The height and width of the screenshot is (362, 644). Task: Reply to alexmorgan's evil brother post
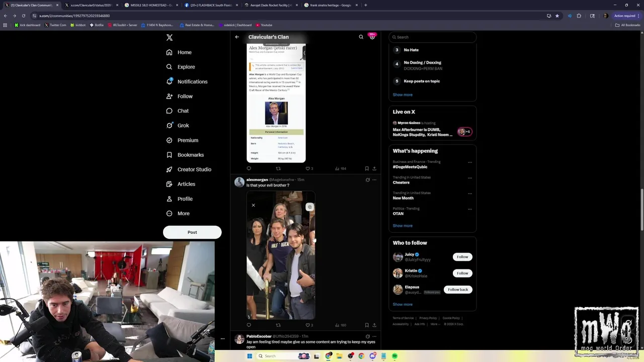click(249, 325)
